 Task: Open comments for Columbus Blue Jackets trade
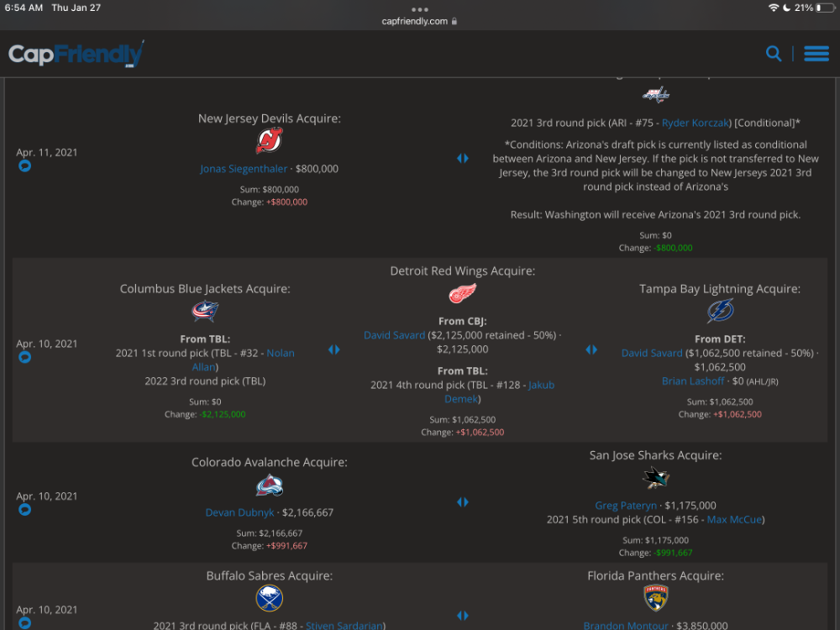point(24,357)
